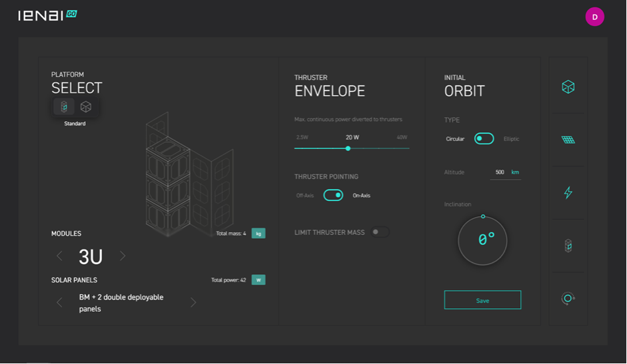Click the 2.5W minimum power label

303,138
